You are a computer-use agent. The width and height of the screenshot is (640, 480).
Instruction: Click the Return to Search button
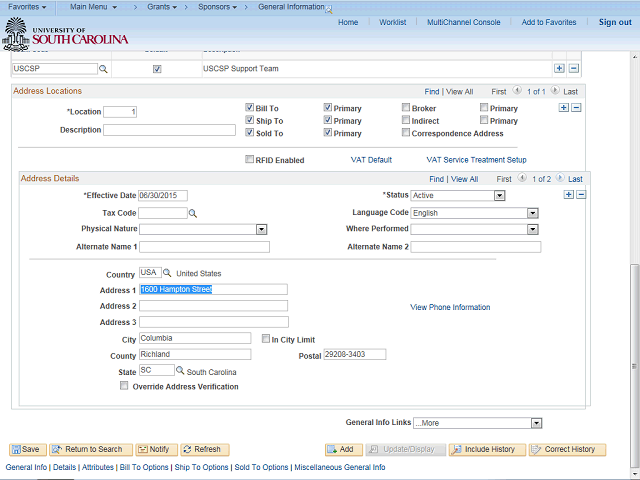92,449
